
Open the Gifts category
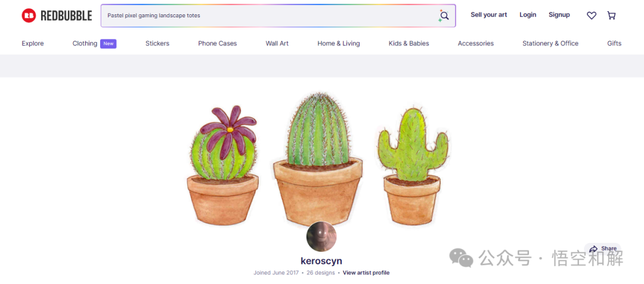(614, 44)
